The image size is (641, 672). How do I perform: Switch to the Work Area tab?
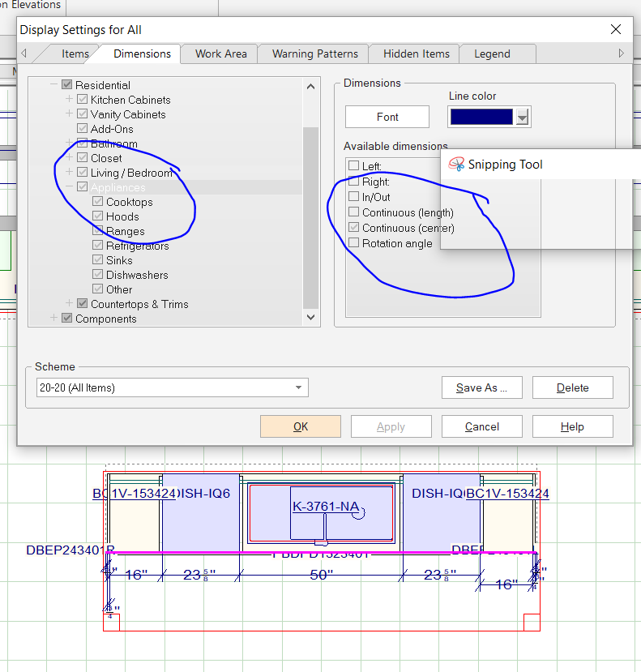click(220, 54)
